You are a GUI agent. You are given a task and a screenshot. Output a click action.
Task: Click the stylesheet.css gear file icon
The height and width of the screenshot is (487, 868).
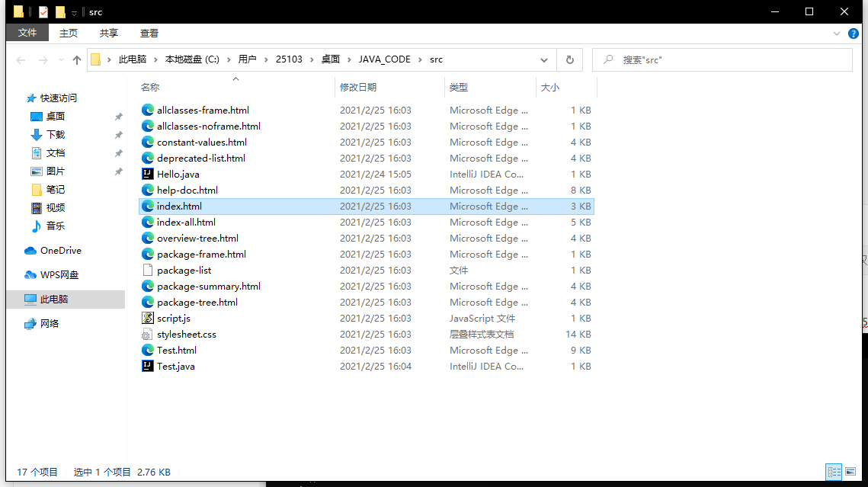click(147, 335)
